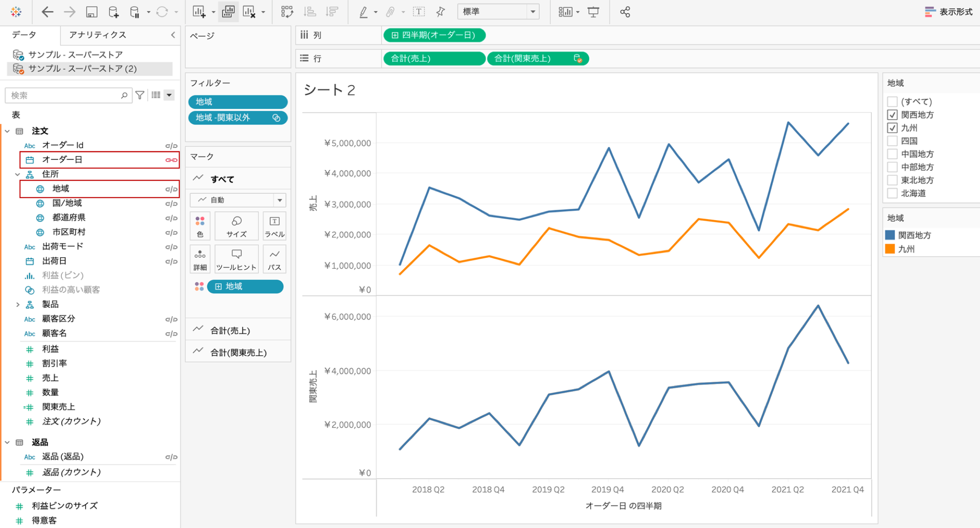This screenshot has width=980, height=528.
Task: Check the 中部地方 filter checkbox
Action: click(892, 167)
